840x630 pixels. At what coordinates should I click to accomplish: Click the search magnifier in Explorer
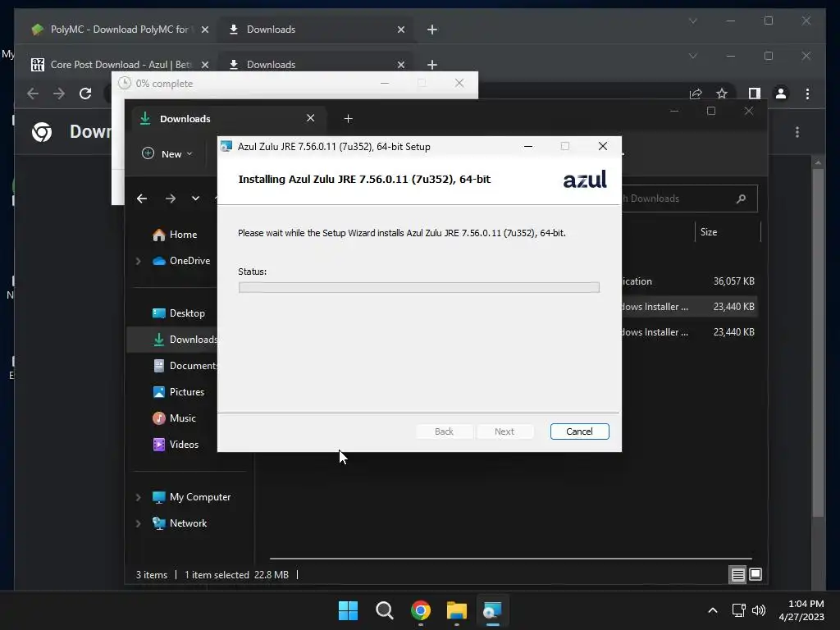742,199
